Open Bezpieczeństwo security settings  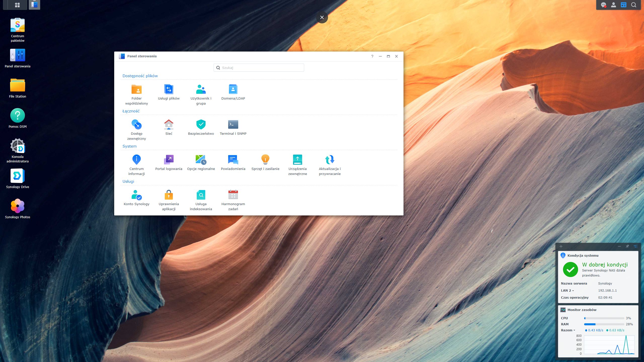pos(201,127)
